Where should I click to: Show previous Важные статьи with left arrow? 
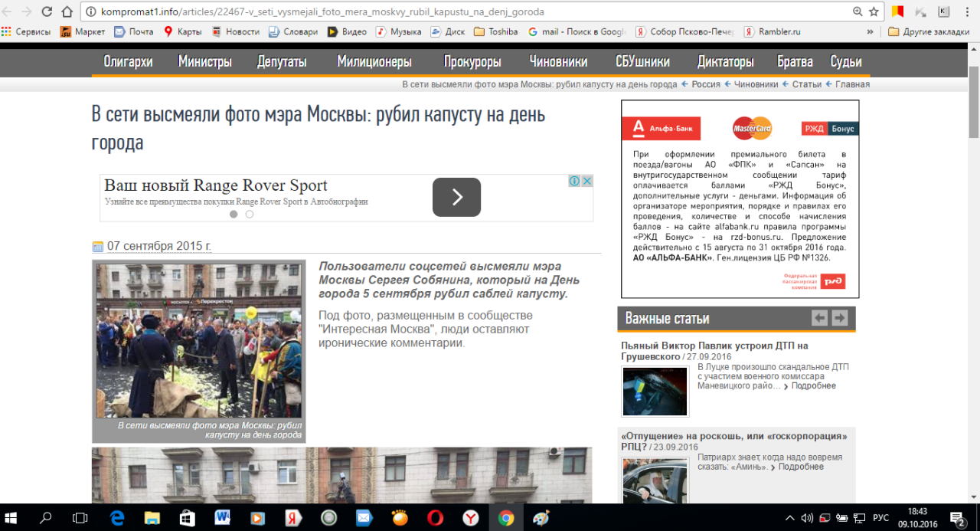pos(819,318)
